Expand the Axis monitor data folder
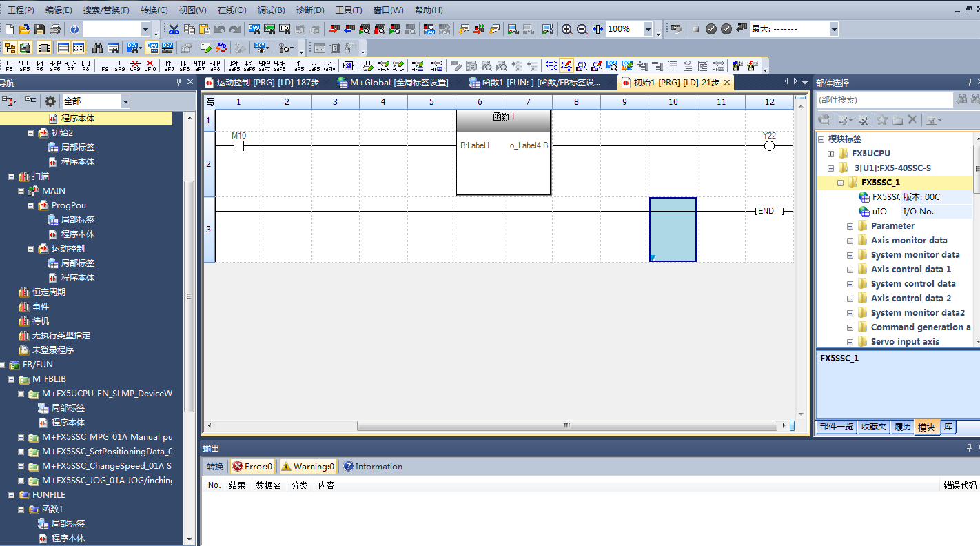 coord(850,241)
